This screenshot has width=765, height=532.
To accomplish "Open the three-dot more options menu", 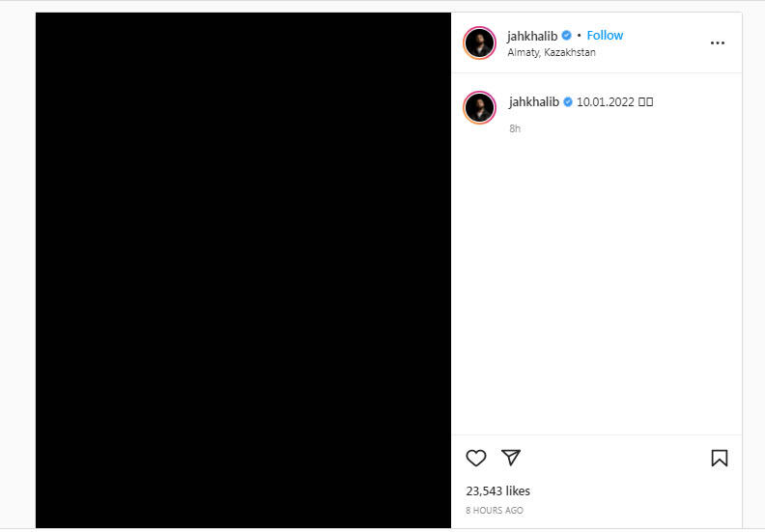I will click(x=717, y=42).
